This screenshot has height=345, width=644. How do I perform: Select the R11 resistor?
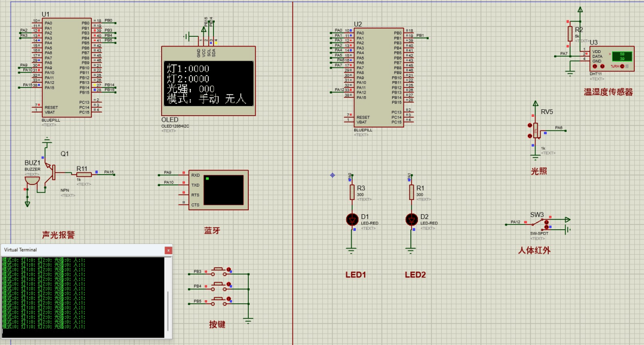click(83, 174)
